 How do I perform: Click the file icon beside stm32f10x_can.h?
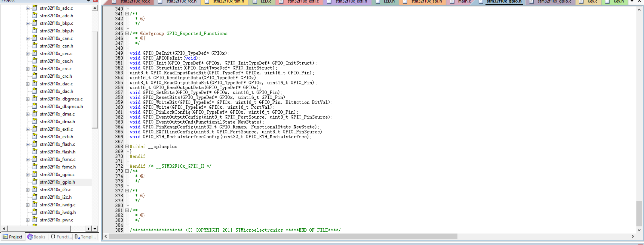pyautogui.click(x=35, y=46)
